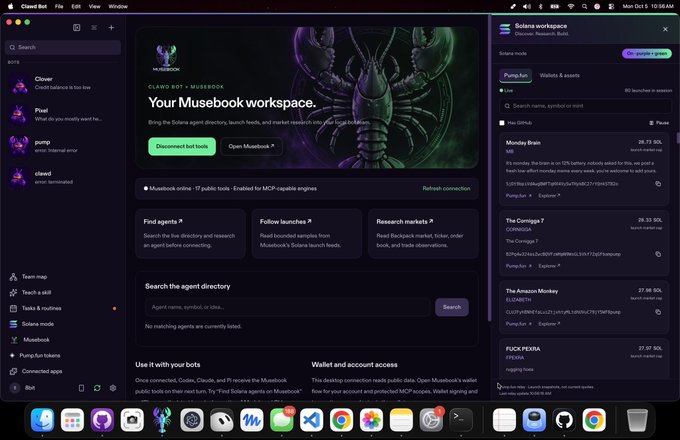This screenshot has width=680, height=440.
Task: Open Tasks & routines in sidebar
Action: 63,308
